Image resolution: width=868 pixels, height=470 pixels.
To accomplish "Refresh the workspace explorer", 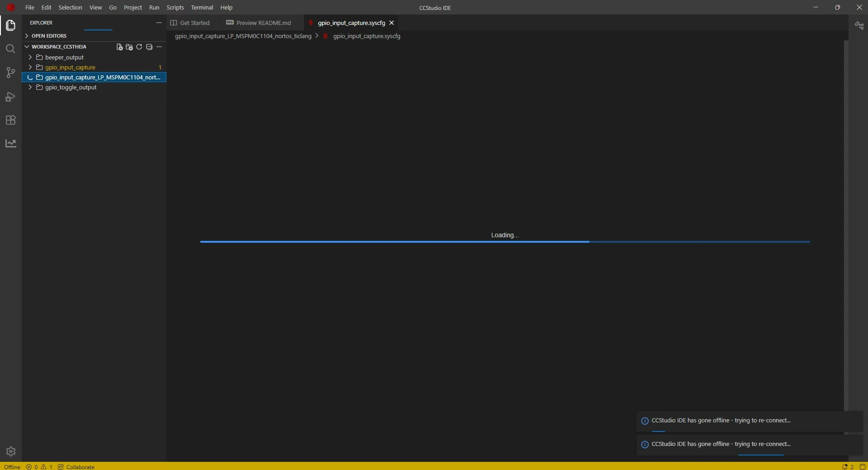I will click(139, 47).
